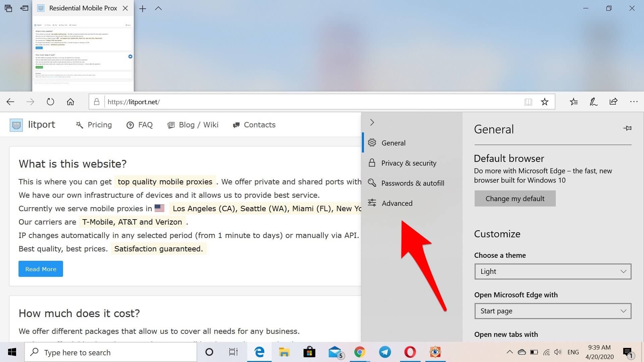Go back to previous page
The image size is (644, 362).
pos(10,102)
